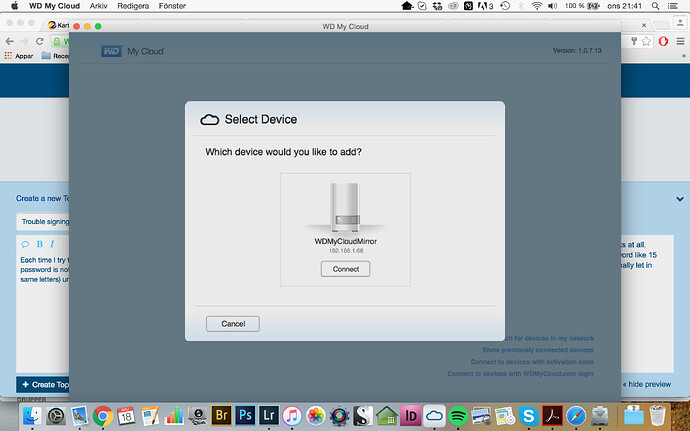Click the Wi-Fi status icon

click(x=536, y=6)
